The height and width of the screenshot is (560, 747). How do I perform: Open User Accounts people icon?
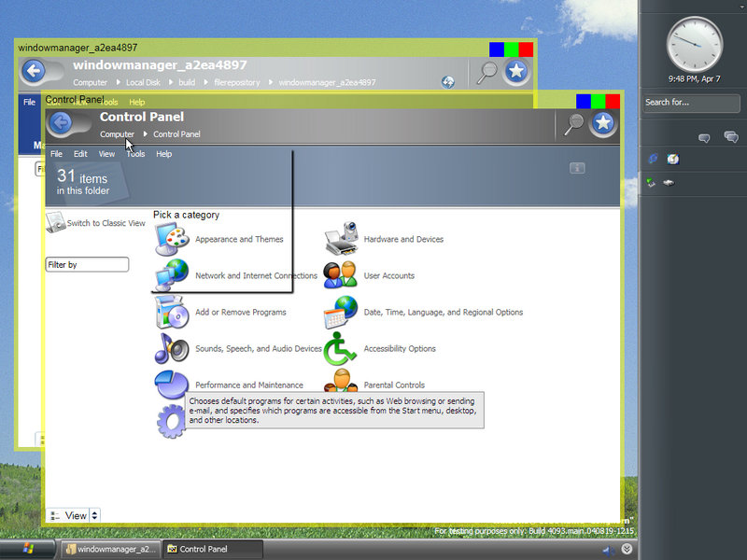tap(341, 275)
